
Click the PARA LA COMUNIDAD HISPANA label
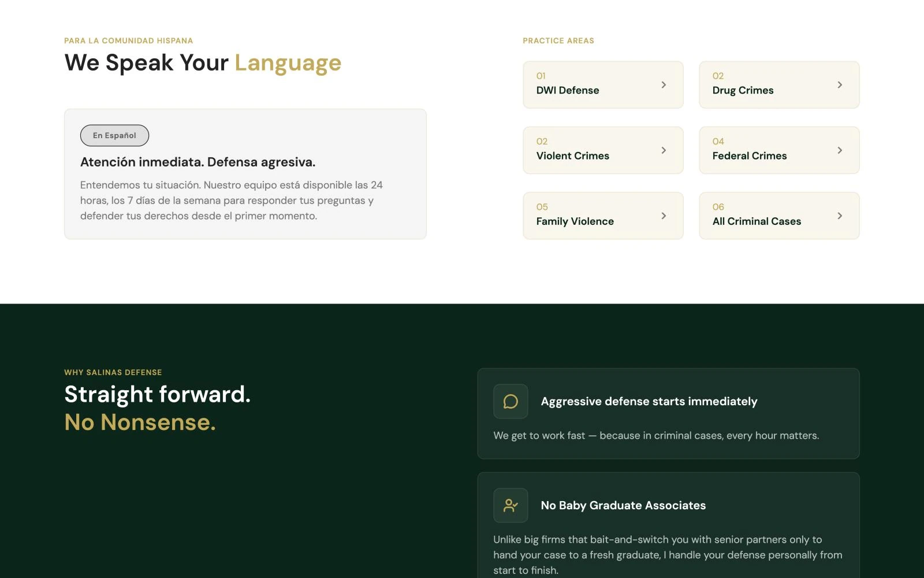point(129,40)
